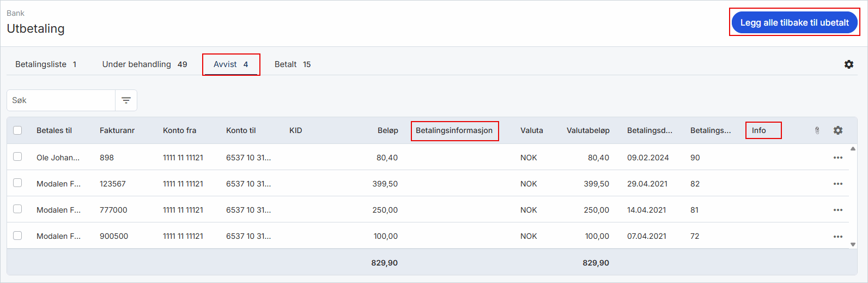Image resolution: width=868 pixels, height=283 pixels.
Task: Sort by the Beløp column header
Action: point(388,130)
